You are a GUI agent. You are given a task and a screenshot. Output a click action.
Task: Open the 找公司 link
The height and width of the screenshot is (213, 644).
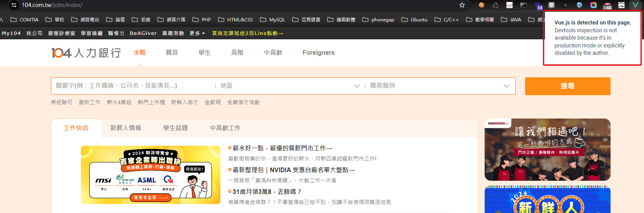34,33
